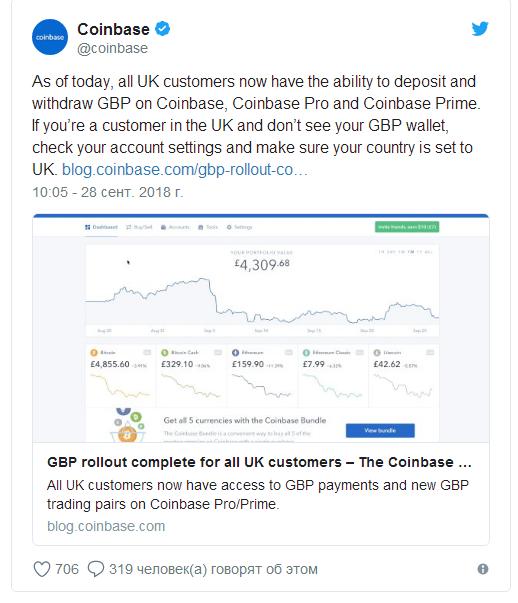The image size is (518, 603).
Task: Open the blog.coinbase.com/gbp-rollout link
Action: pos(185,170)
